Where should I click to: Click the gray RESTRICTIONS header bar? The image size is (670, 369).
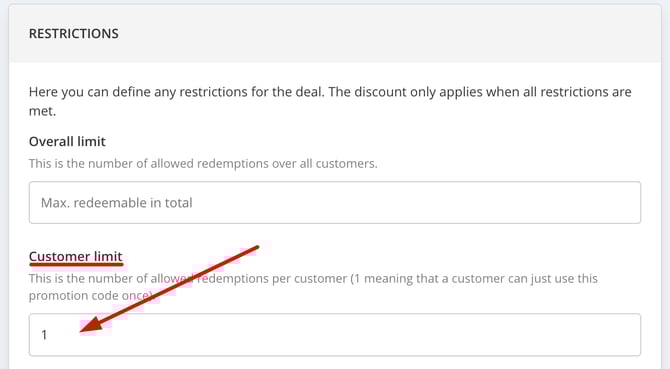[x=335, y=34]
